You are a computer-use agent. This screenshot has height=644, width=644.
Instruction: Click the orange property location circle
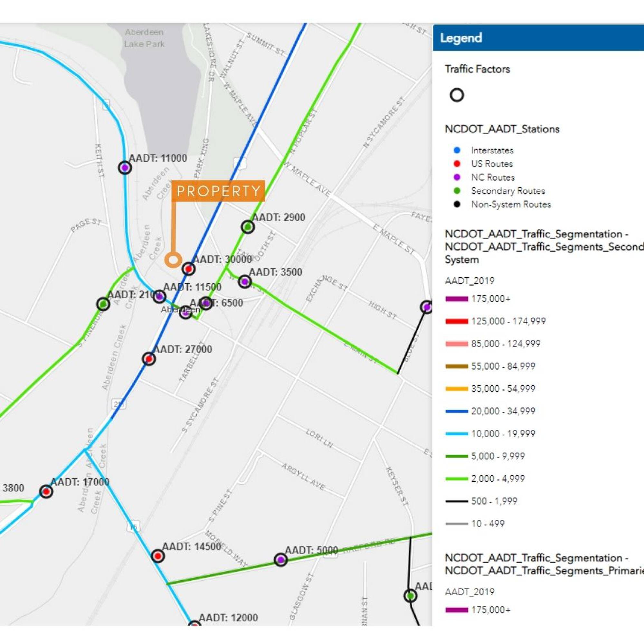pos(173,260)
